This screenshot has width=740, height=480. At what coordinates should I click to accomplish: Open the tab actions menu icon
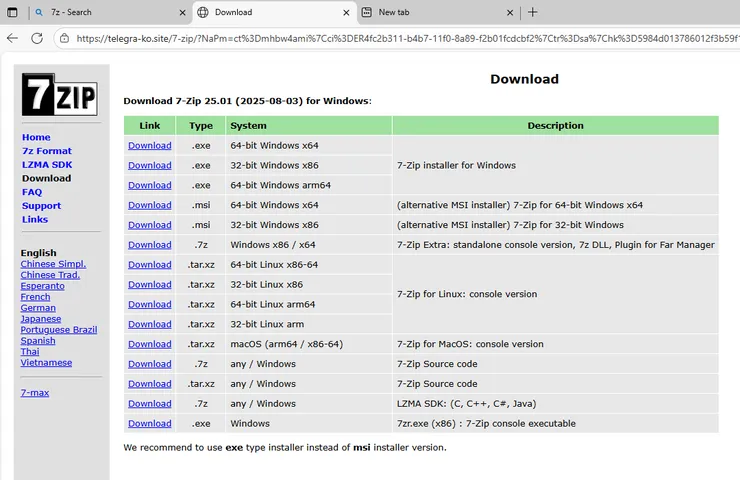click(x=12, y=12)
